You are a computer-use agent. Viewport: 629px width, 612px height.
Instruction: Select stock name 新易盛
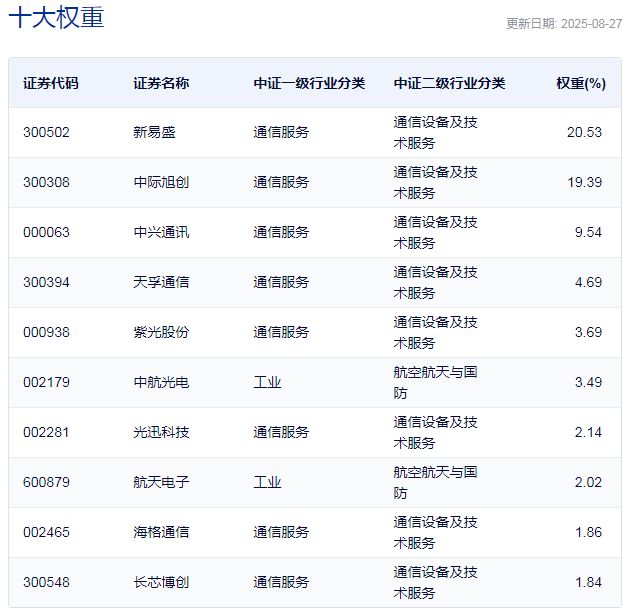tap(154, 132)
